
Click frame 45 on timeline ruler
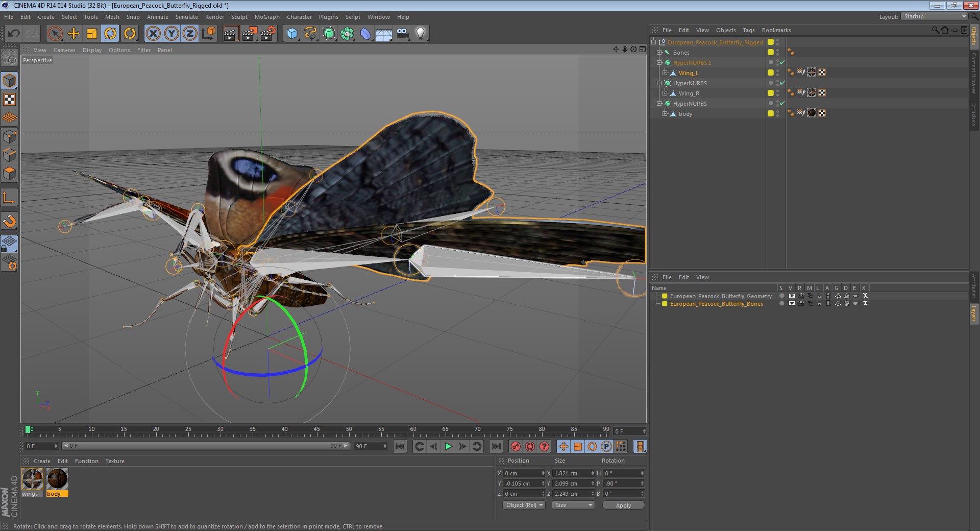click(x=317, y=430)
